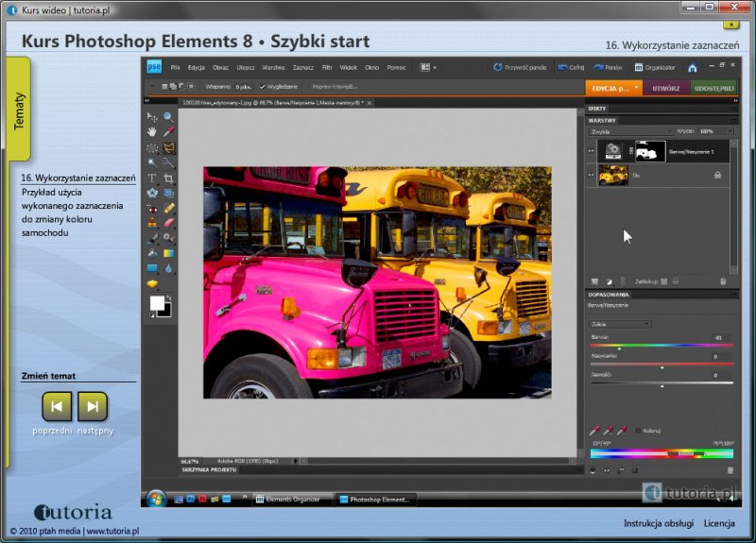Hide the Barwa/Nasycenie 1 layer
The height and width of the screenshot is (543, 756).
point(592,151)
